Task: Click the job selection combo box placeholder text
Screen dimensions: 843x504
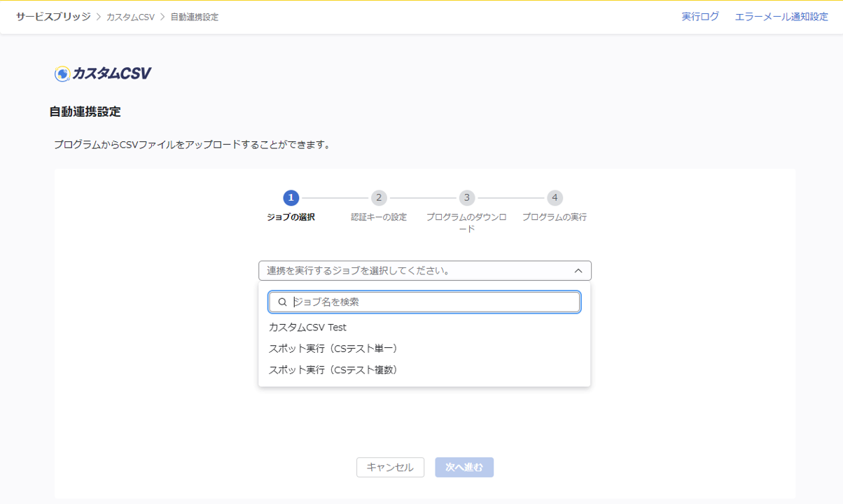Action: (x=357, y=271)
